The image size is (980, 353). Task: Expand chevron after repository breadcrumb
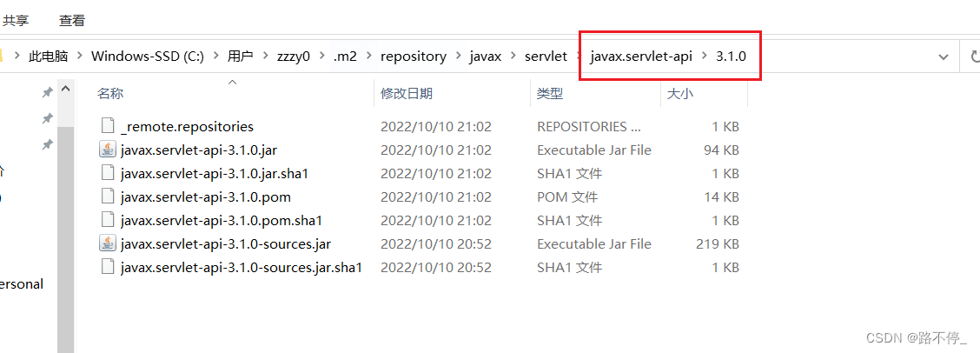coord(458,57)
